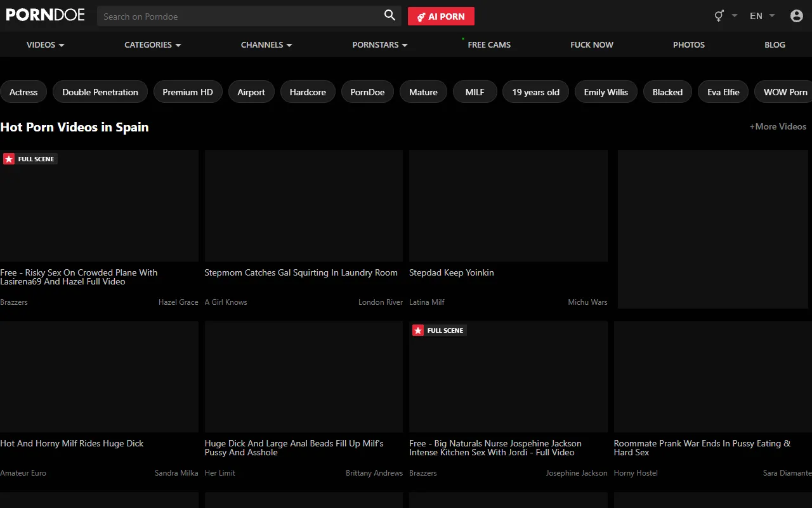
Task: Open the thumbnail above the Michu Wars video
Action: 508,206
